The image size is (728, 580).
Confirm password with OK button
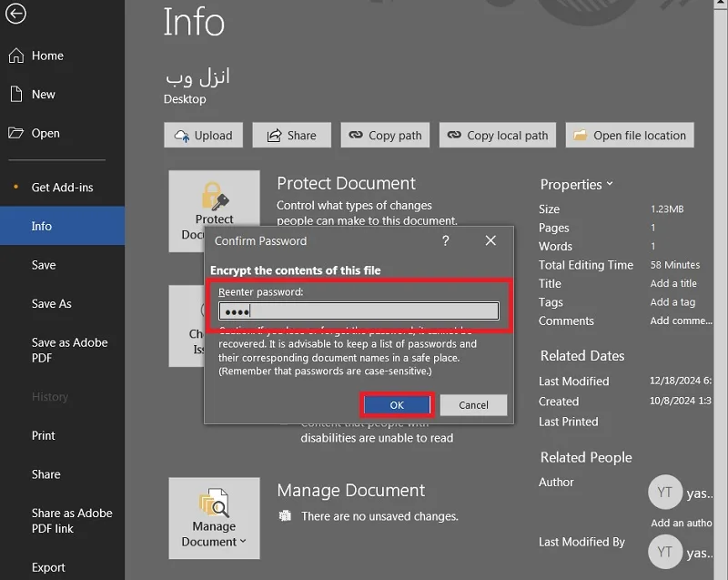click(397, 405)
